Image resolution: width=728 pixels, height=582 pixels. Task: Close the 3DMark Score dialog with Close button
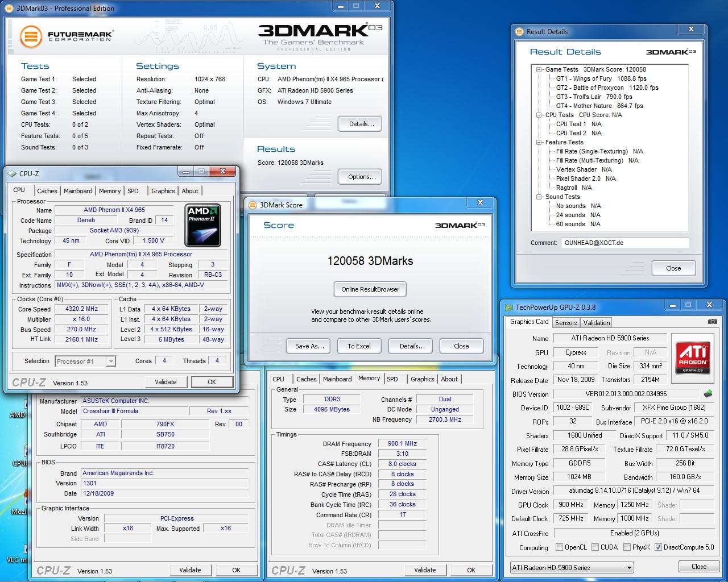[x=461, y=346]
